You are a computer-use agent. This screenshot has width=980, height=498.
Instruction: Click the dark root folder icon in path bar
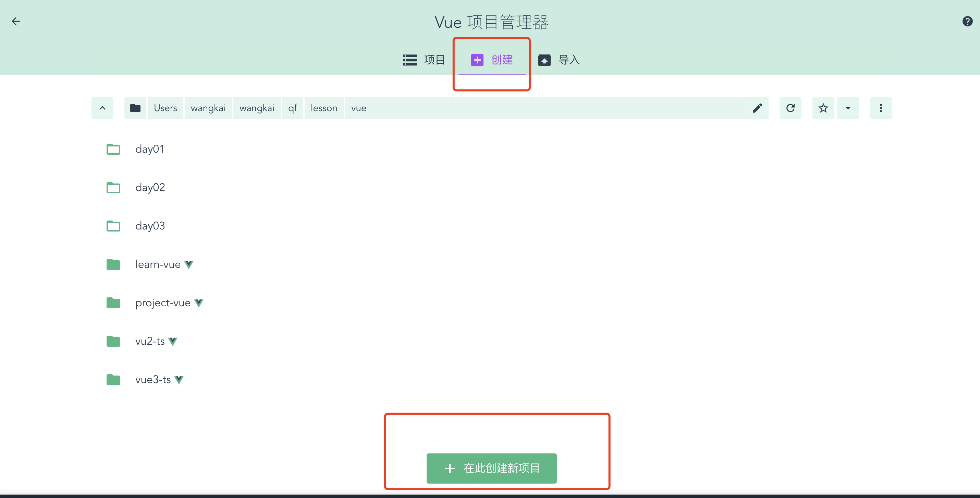tap(135, 108)
